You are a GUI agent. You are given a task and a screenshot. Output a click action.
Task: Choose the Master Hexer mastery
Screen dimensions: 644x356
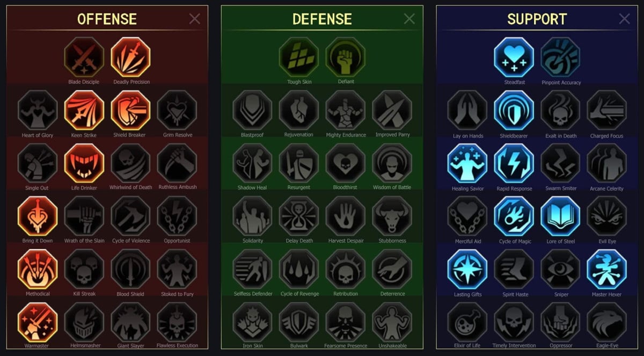607,270
